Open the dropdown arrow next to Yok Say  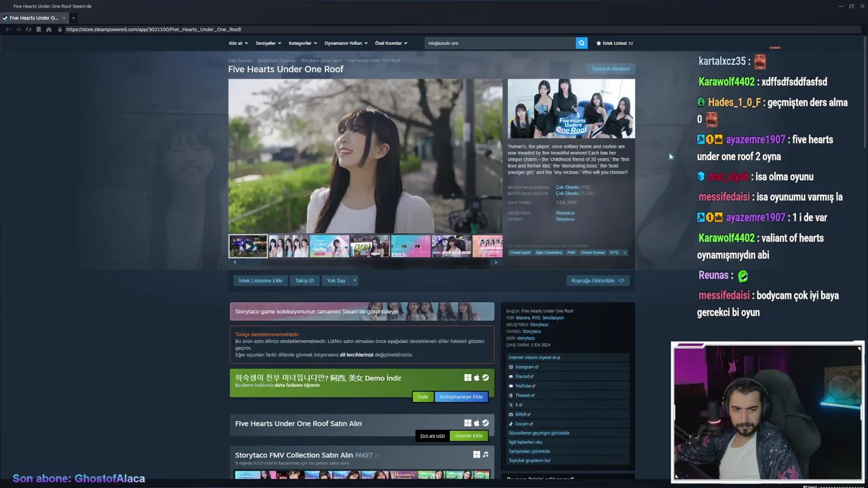point(354,281)
